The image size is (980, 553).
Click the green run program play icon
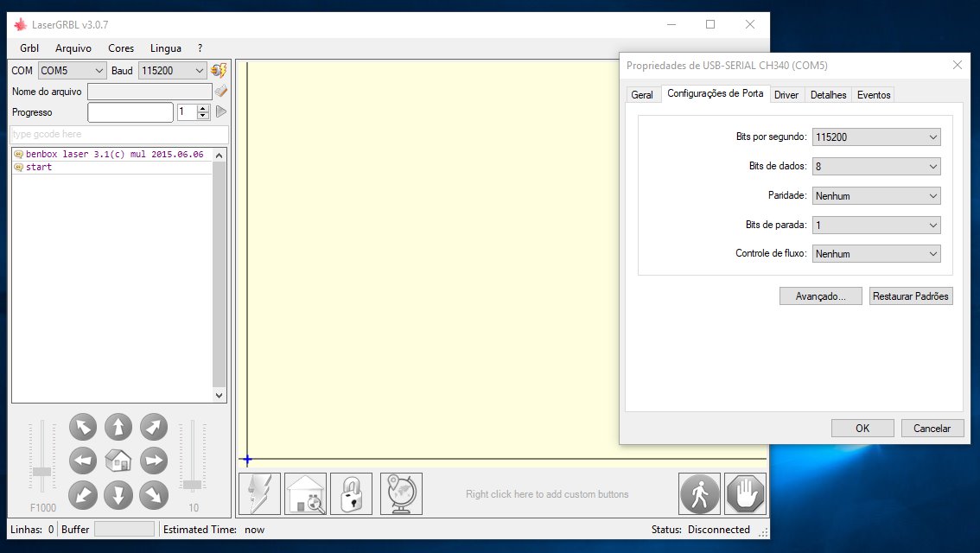point(221,111)
